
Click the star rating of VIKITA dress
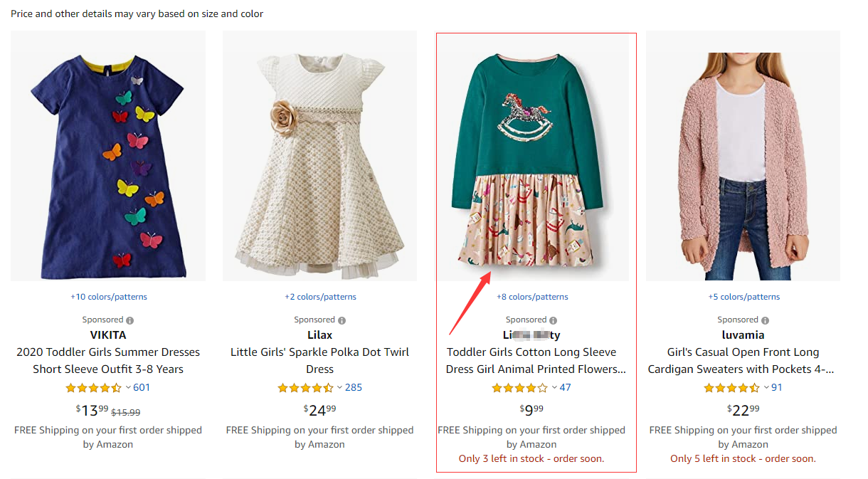[x=93, y=388]
